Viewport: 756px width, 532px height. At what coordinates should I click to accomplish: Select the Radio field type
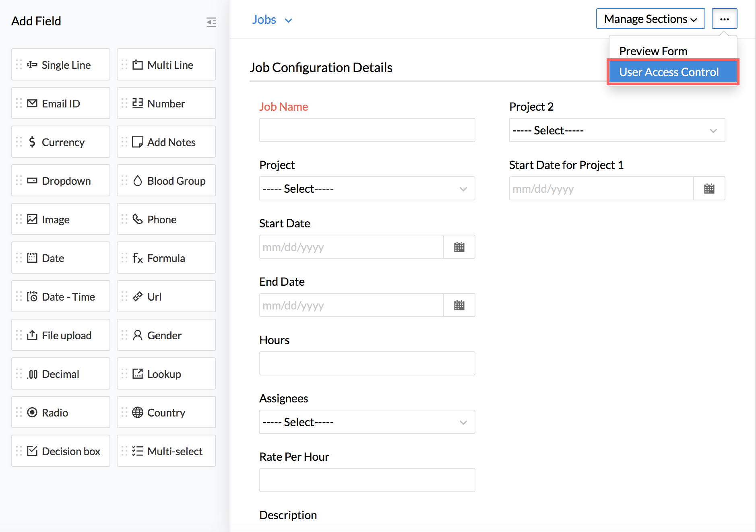pyautogui.click(x=61, y=412)
